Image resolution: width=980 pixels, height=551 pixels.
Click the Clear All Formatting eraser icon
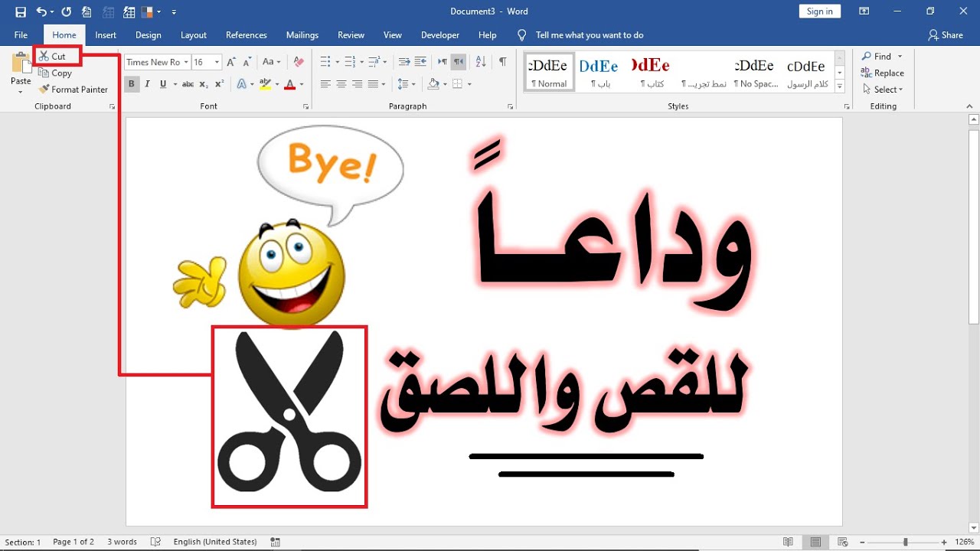[x=299, y=62]
